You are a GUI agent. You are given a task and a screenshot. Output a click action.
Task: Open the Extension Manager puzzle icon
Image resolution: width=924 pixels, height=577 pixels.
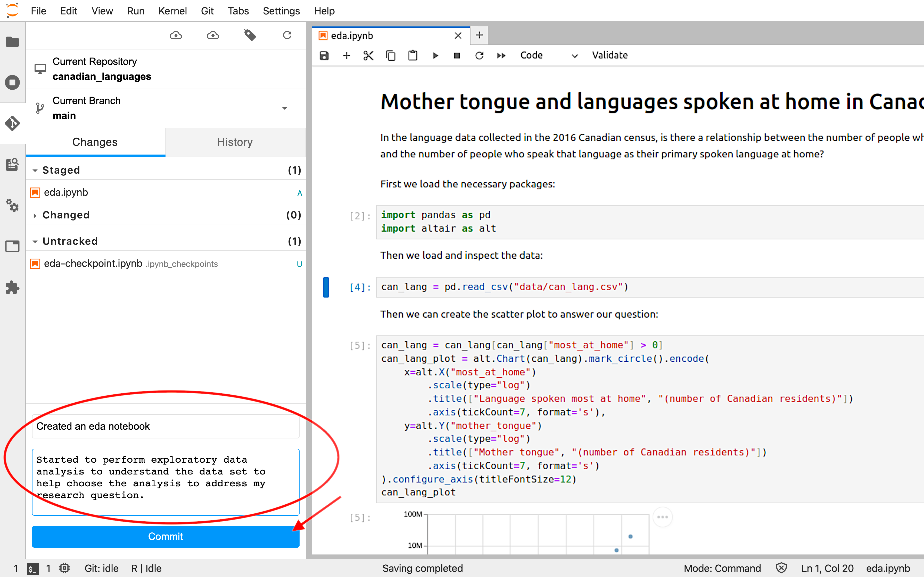coord(12,287)
